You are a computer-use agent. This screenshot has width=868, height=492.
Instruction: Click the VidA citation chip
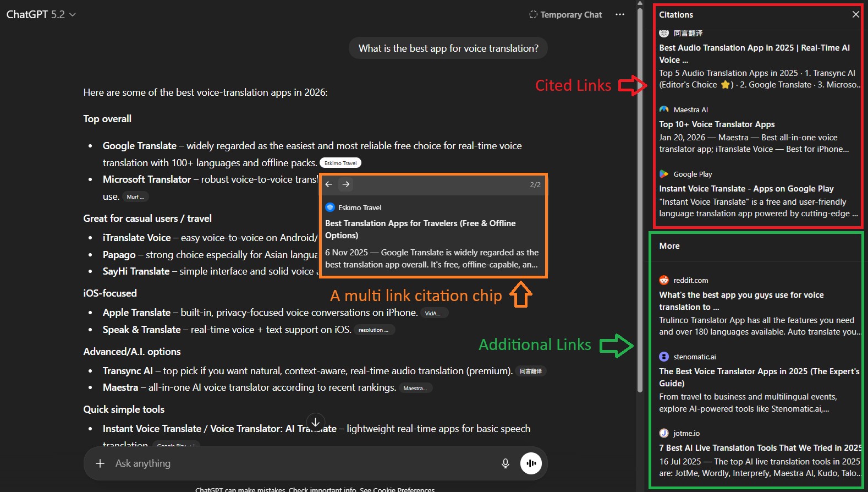(x=435, y=313)
